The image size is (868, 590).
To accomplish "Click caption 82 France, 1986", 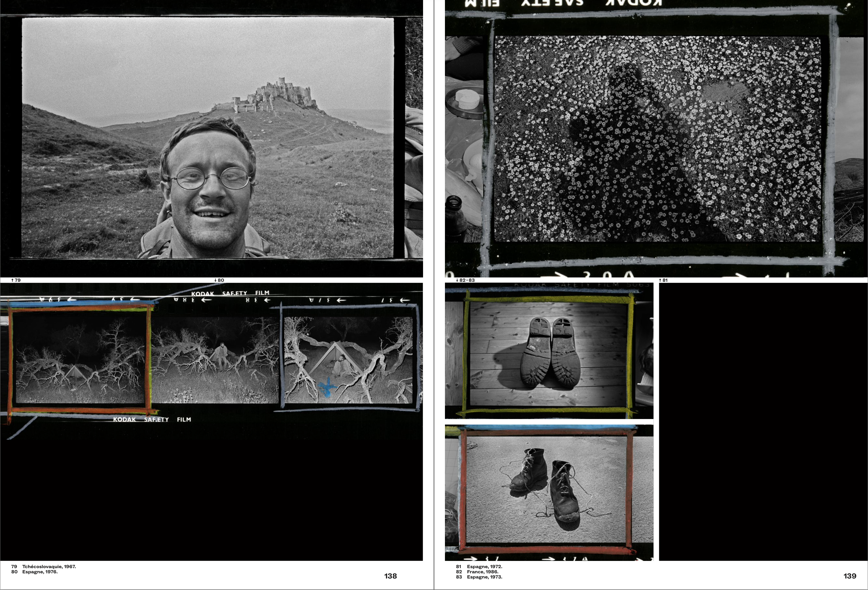I will [x=477, y=572].
